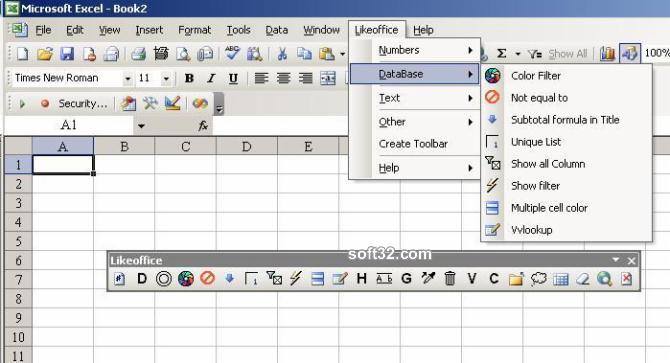Viewport: 670px width, 363px height.
Task: Select row 5 header
Action: [x=18, y=241]
